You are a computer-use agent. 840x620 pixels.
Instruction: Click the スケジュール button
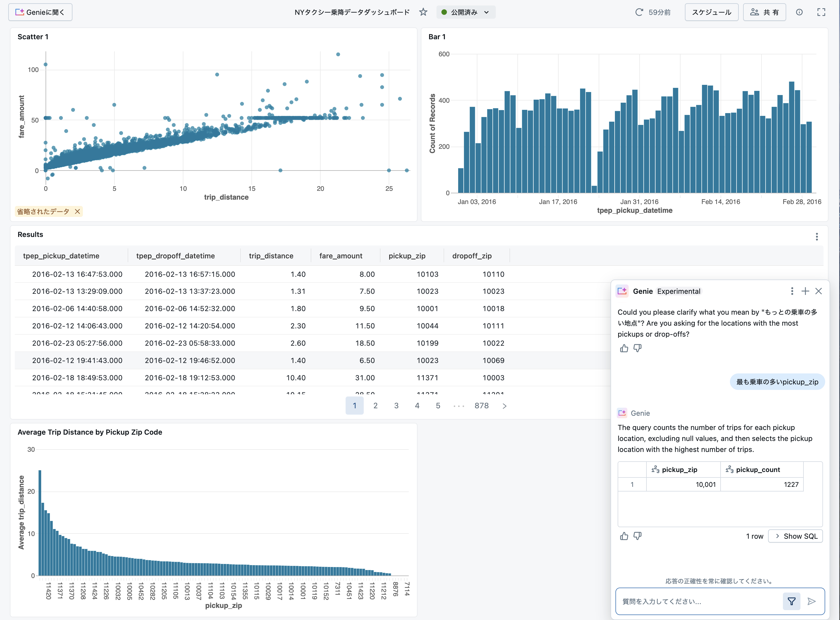(711, 12)
